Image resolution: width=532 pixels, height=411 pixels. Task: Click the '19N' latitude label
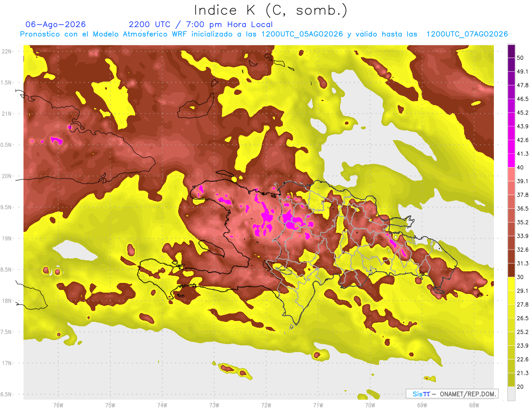coord(7,239)
